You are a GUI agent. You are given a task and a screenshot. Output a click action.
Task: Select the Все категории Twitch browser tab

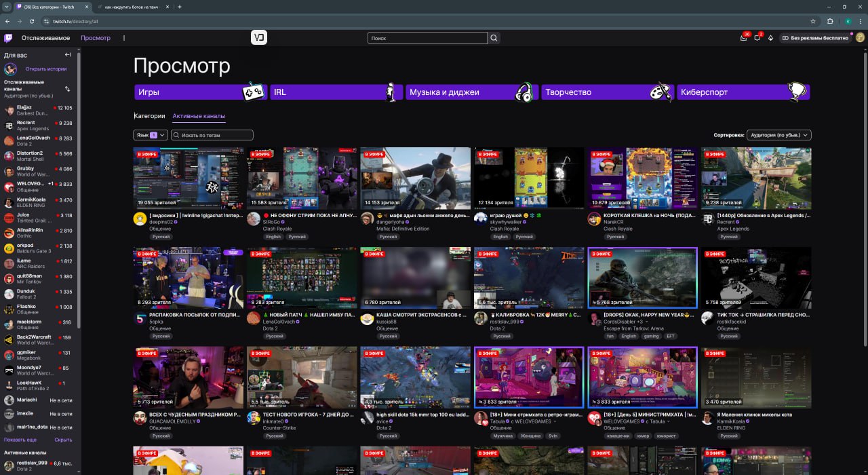[x=53, y=7]
